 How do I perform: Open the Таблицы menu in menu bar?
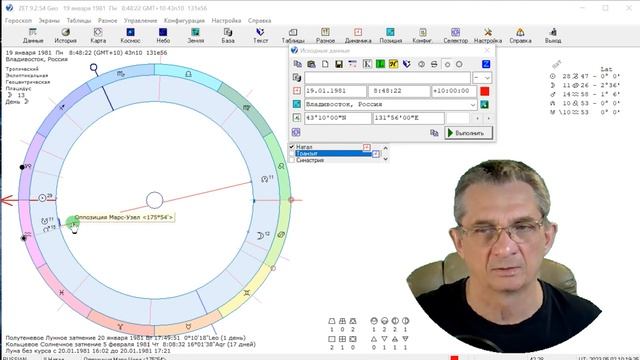79,20
